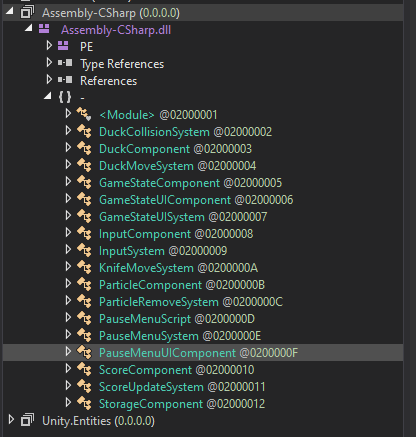Viewport: 416px width, 437px height.
Task: Click the Assembly-CSharp.dll module icon
Action: pyautogui.click(x=44, y=29)
